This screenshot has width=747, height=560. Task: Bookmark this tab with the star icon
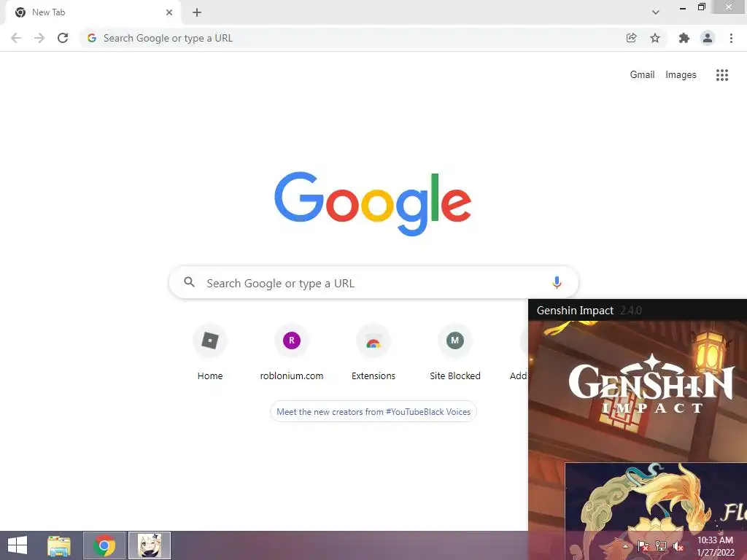pyautogui.click(x=655, y=38)
